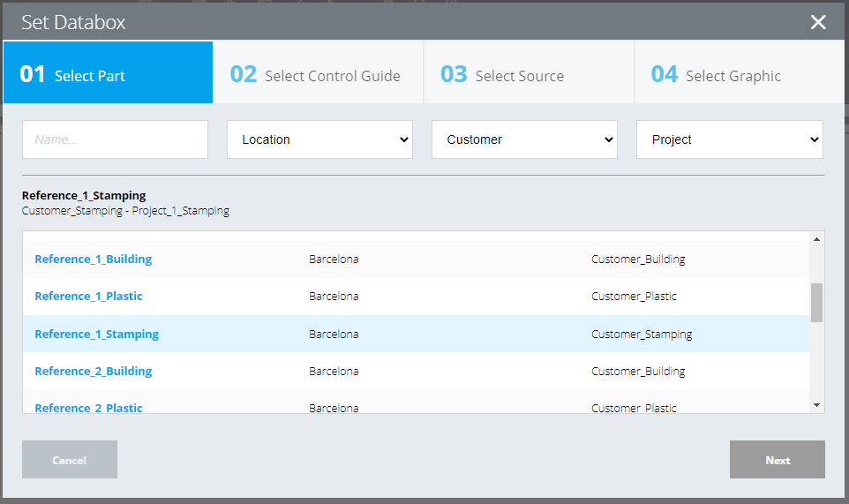Focus the Name search field
849x504 pixels.
tap(115, 139)
